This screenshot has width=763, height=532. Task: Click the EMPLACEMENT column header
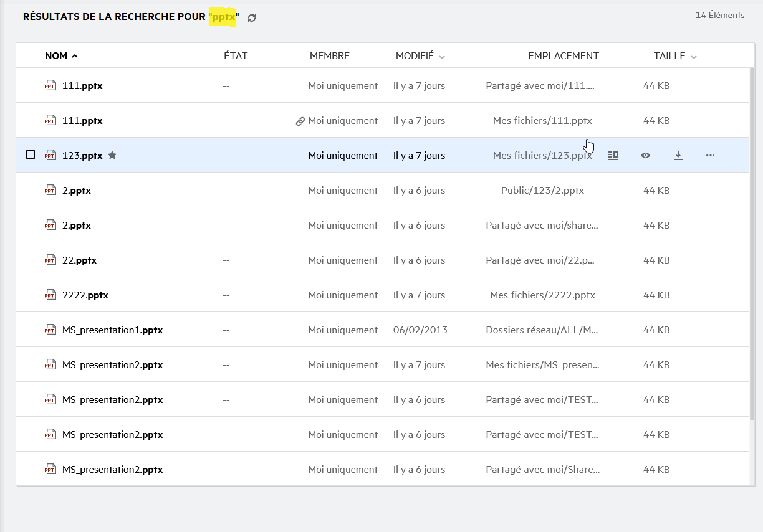pyautogui.click(x=563, y=56)
